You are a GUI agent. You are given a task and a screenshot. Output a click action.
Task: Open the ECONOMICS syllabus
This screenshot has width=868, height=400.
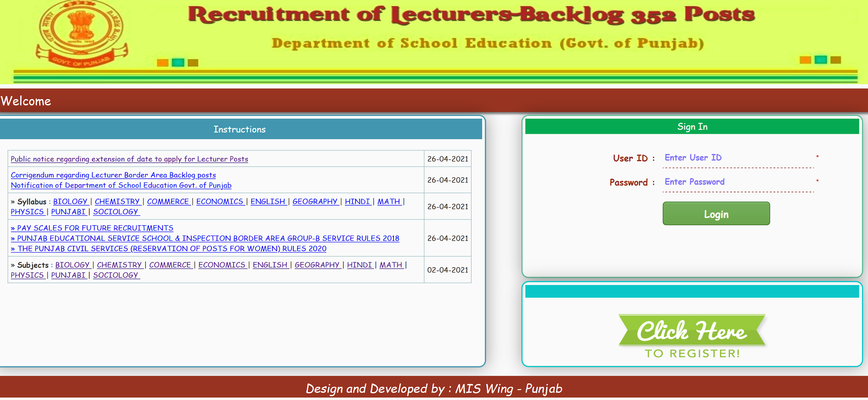tap(220, 201)
